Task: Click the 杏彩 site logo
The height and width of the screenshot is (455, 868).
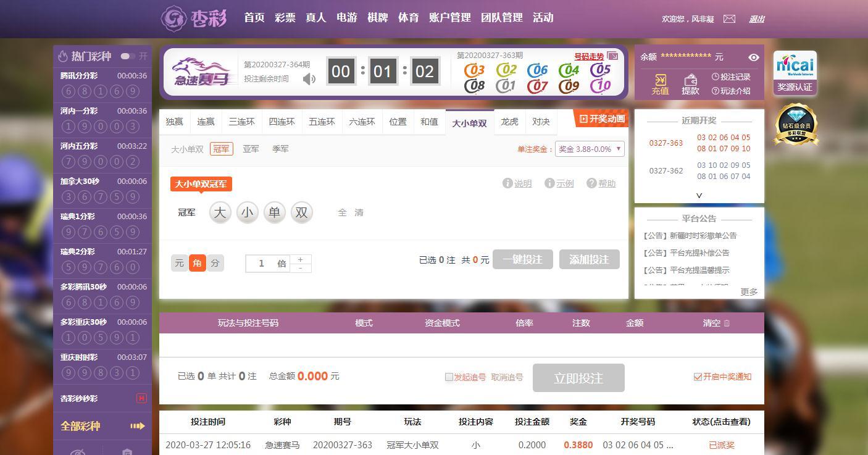Action: click(x=194, y=18)
